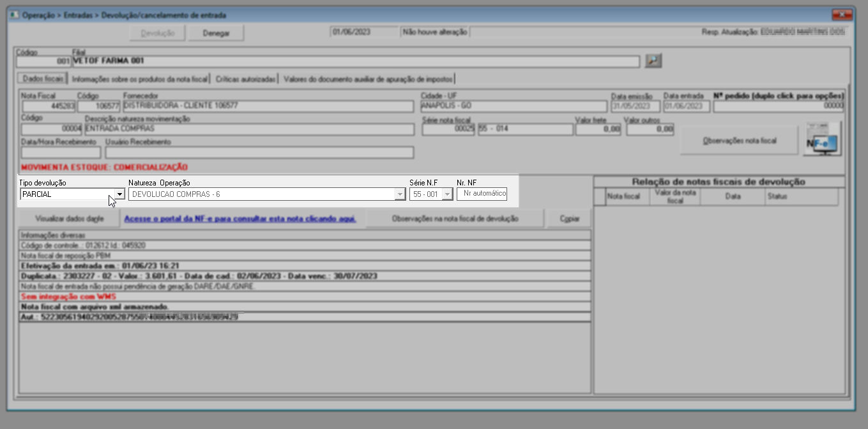Viewport: 868px width, 429px height.
Task: Open the Natureza Operação dropdown arrow
Action: [x=400, y=194]
